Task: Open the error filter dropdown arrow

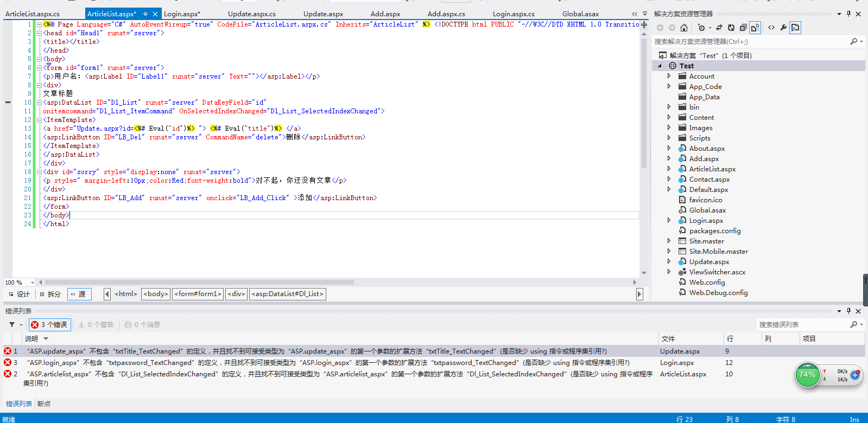Action: 21,325
